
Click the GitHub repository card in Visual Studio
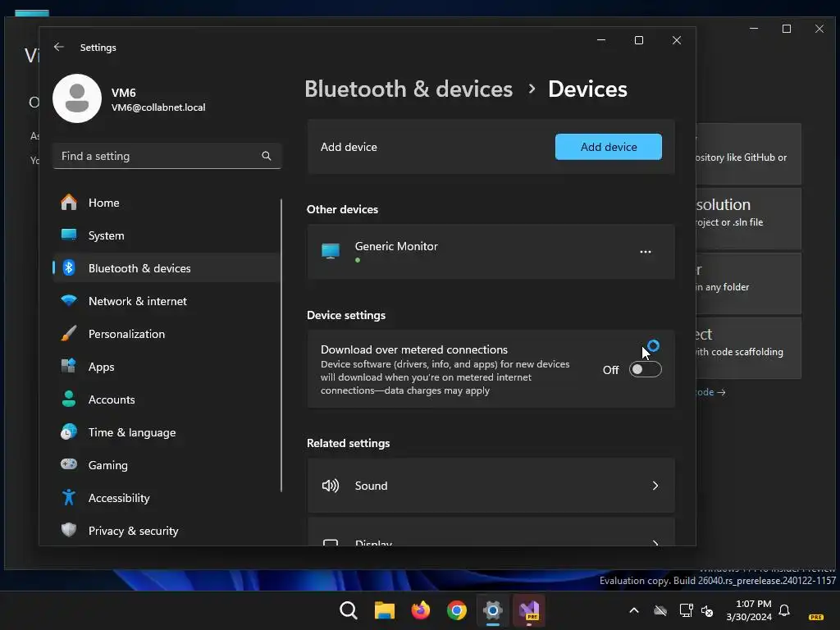click(x=749, y=153)
